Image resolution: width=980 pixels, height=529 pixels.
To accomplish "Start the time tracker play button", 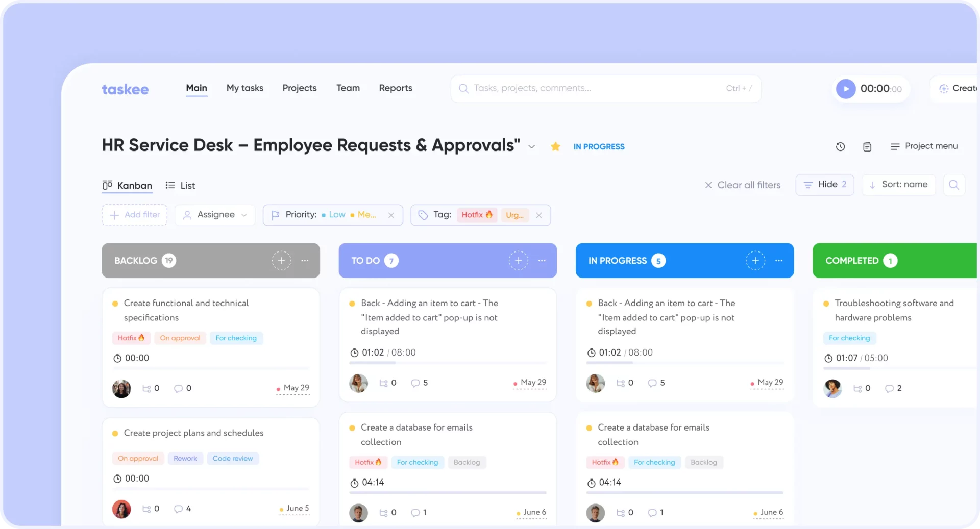I will (x=846, y=88).
